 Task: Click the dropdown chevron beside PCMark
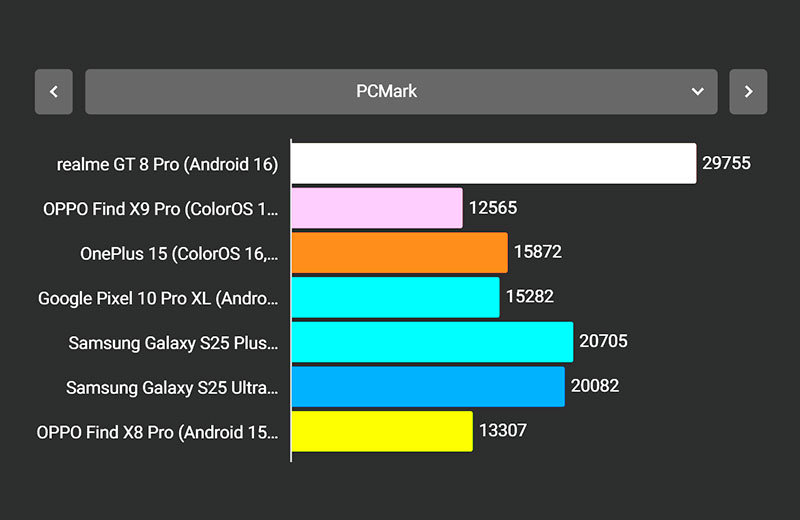pos(698,92)
